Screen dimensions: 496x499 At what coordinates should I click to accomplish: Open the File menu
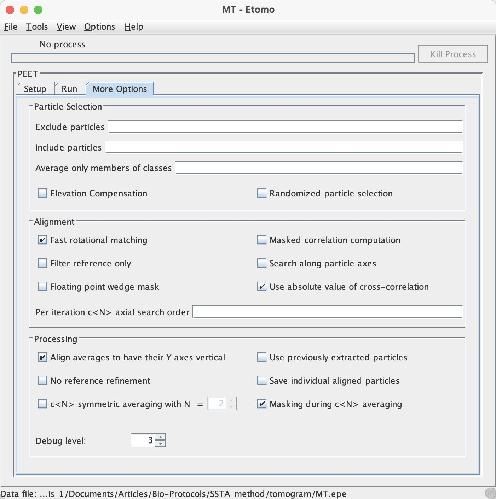11,27
